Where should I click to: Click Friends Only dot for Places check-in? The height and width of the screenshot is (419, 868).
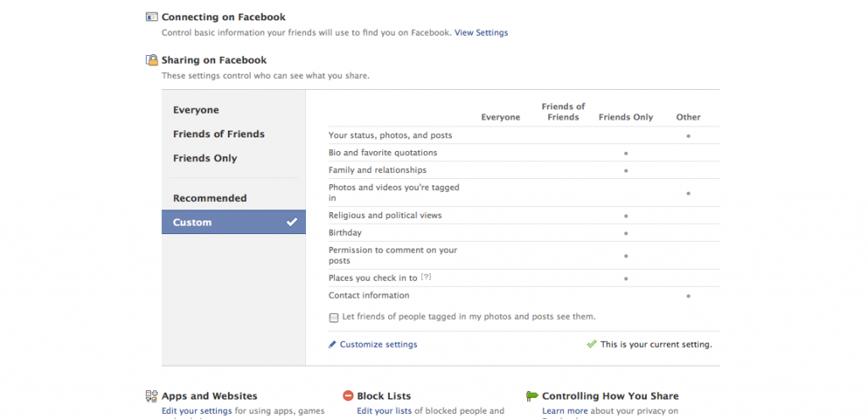pos(626,278)
